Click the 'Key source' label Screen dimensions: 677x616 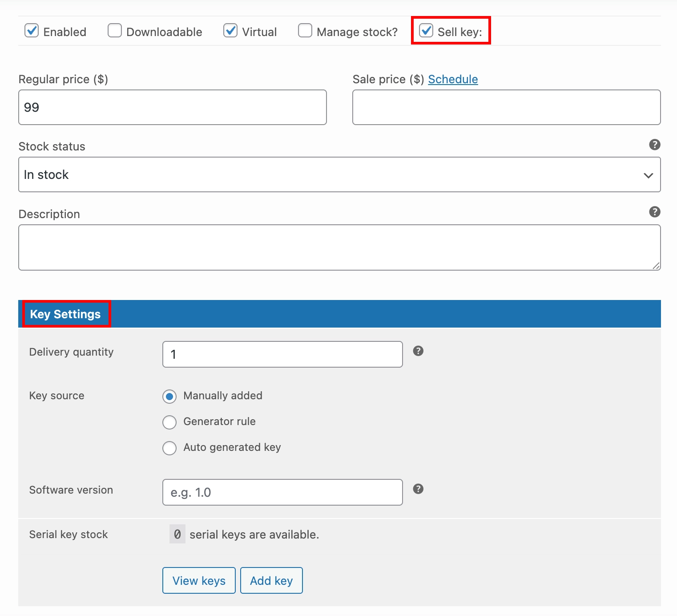pyautogui.click(x=56, y=396)
